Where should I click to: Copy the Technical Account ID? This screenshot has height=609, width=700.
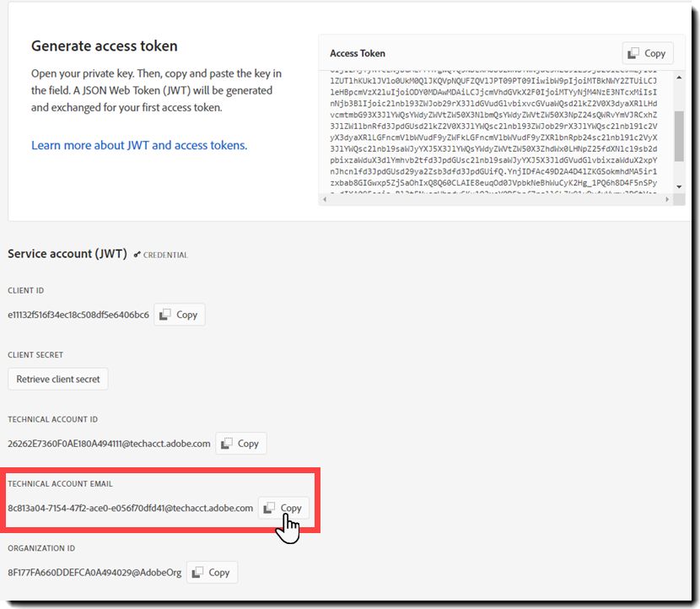pos(241,444)
